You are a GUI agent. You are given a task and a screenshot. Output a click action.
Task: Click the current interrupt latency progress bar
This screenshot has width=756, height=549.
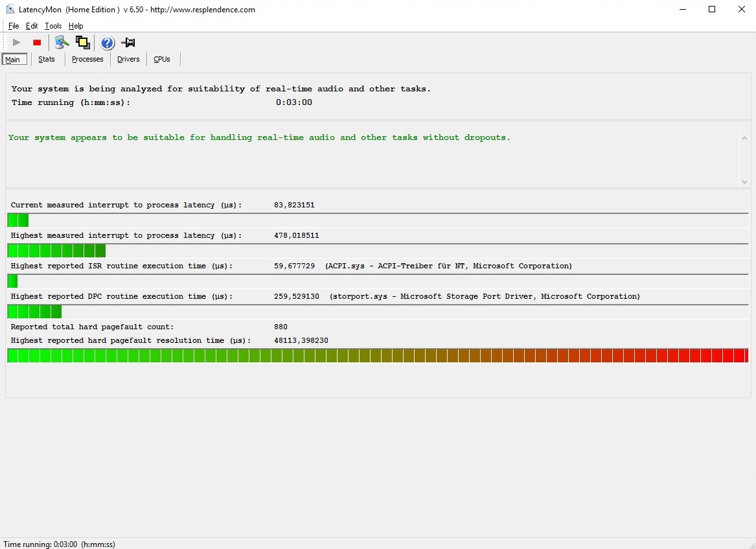point(378,220)
